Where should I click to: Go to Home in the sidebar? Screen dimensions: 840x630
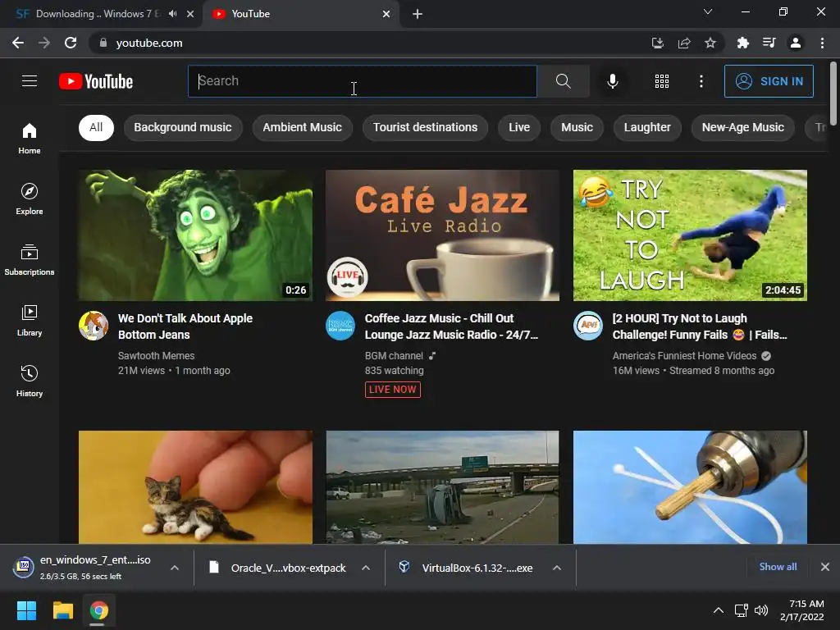point(30,138)
